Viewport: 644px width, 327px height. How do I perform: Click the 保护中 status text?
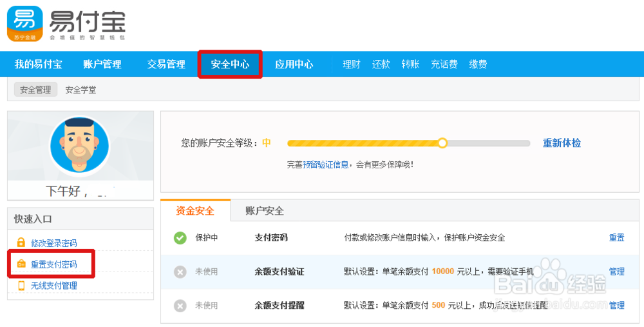207,238
